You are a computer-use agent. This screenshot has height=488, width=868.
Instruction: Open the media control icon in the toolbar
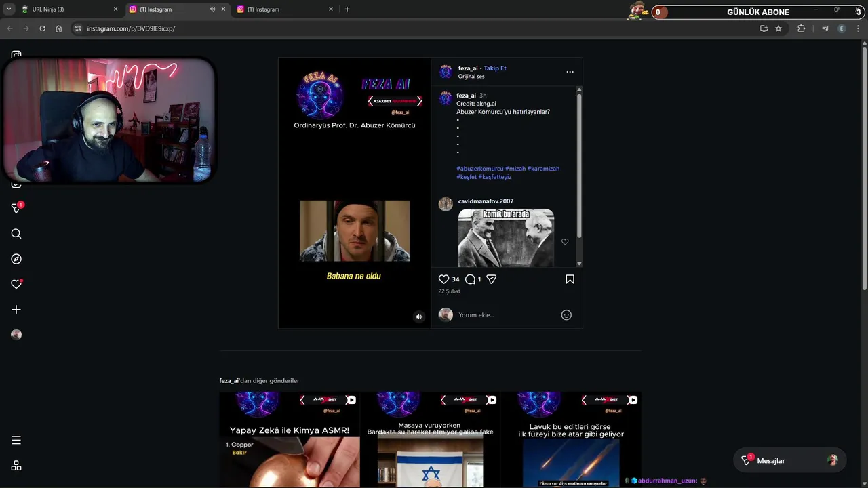(825, 28)
